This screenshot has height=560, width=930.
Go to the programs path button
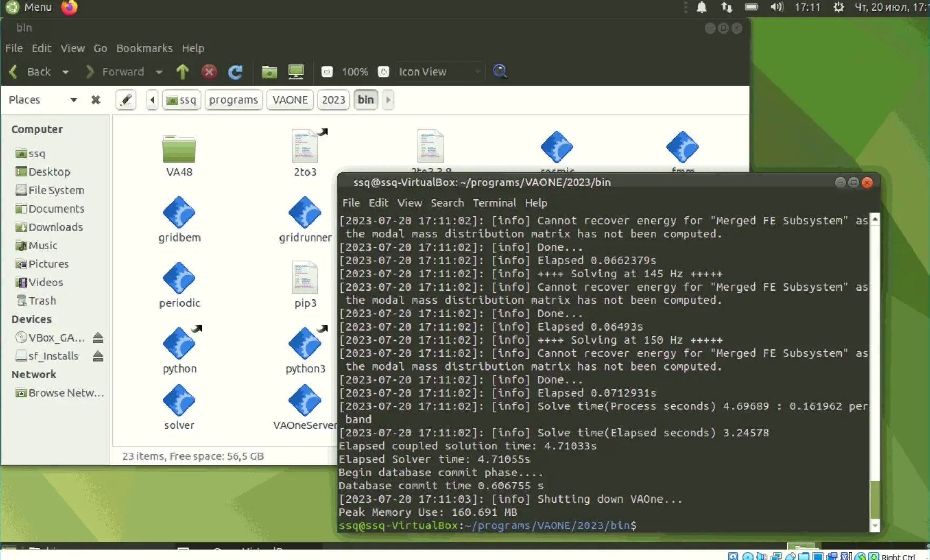click(233, 99)
